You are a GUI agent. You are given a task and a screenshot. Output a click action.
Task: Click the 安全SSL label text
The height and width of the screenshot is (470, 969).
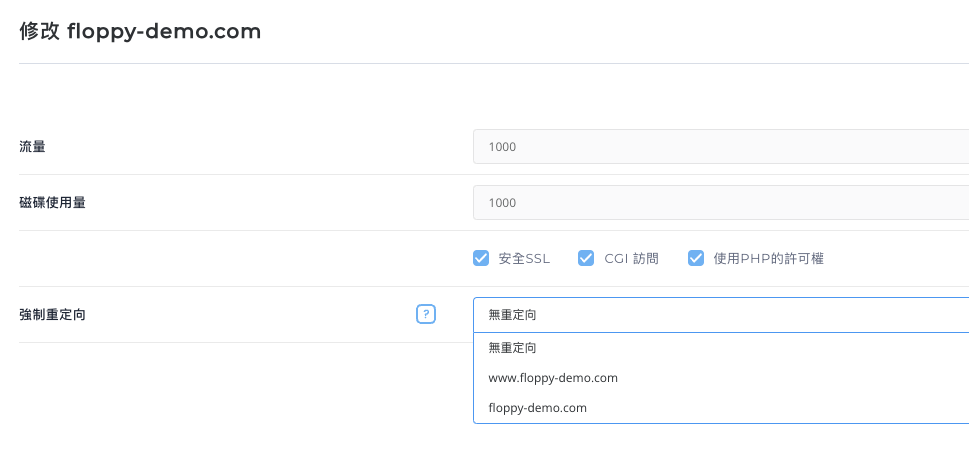524,258
